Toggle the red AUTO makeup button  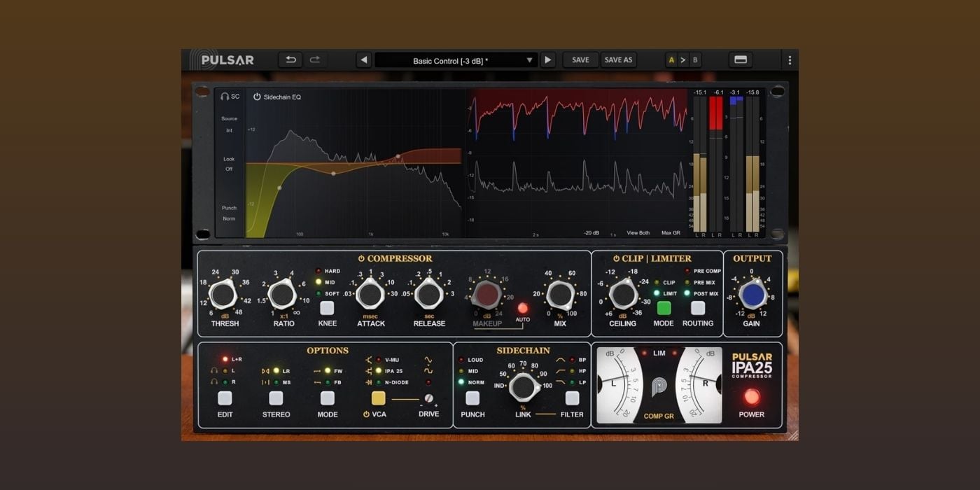(522, 308)
